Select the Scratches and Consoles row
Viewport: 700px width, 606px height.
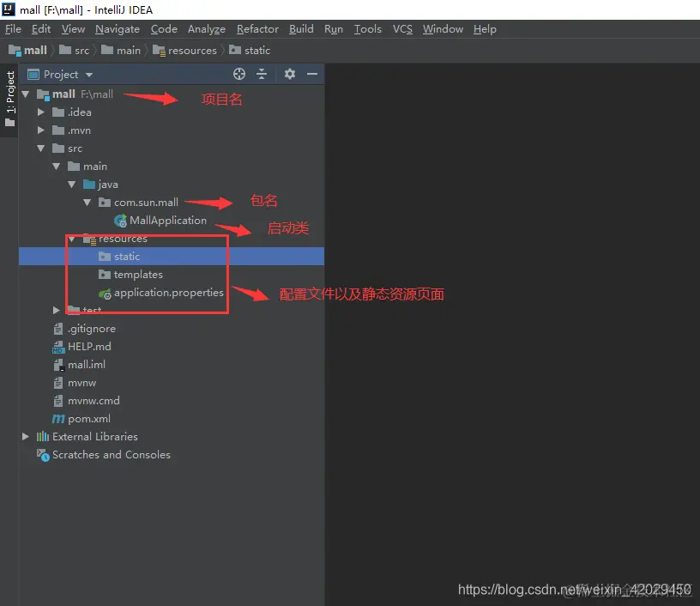172,455
